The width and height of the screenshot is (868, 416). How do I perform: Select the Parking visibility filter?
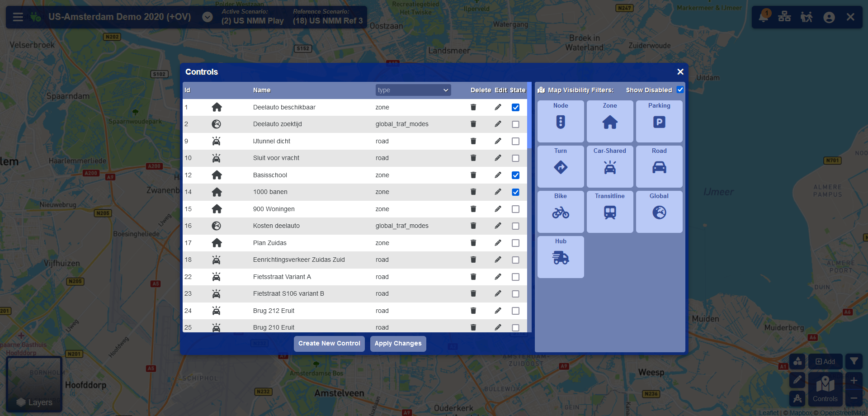[659, 121]
